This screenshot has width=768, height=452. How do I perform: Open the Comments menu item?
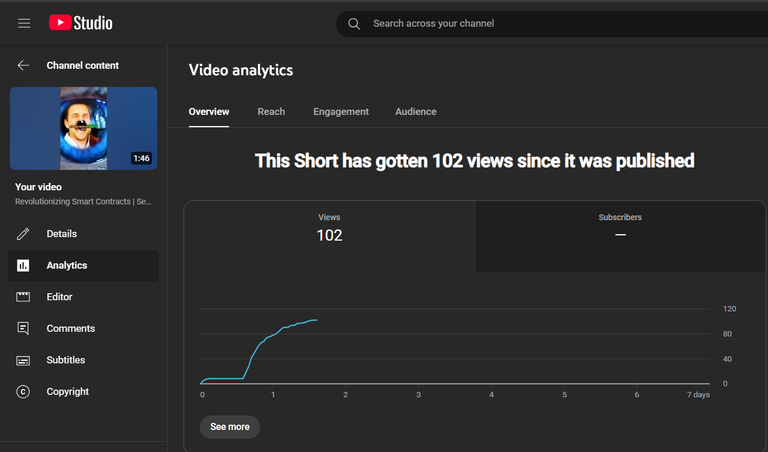(83, 328)
